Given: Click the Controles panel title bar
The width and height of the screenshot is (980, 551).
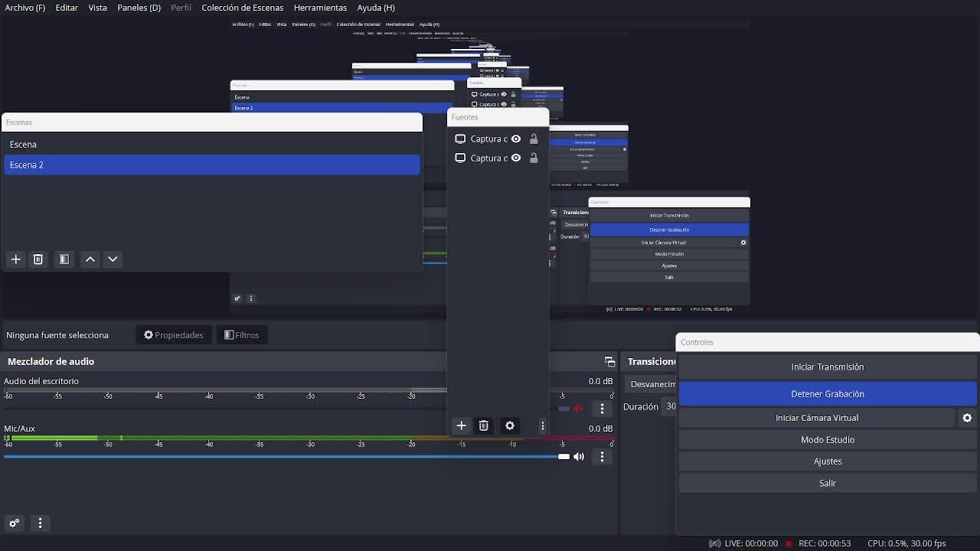Looking at the screenshot, I should 828,342.
